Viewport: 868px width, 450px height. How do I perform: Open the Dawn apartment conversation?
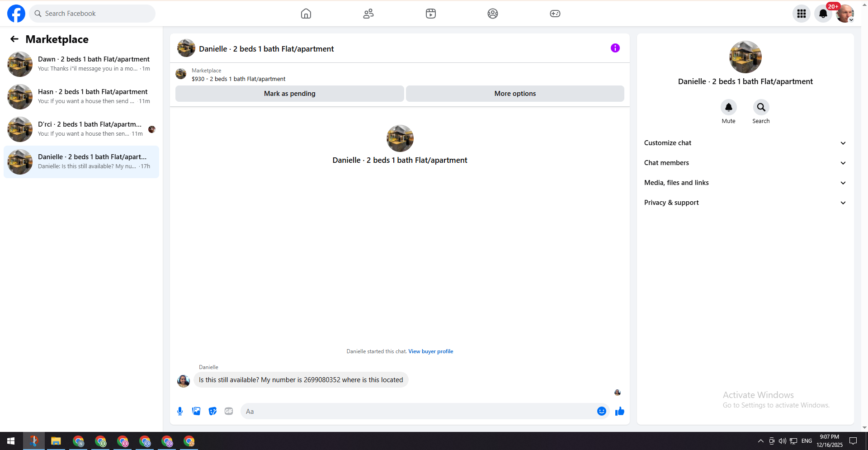pos(81,64)
